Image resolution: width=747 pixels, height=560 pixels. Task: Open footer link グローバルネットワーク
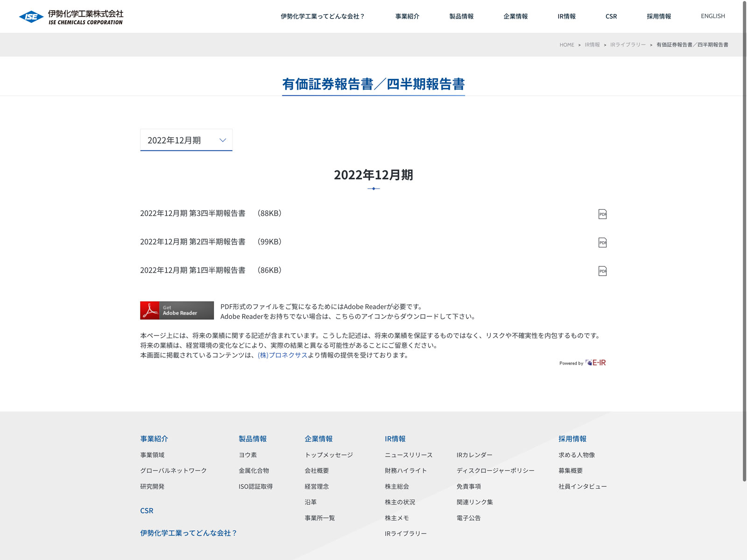point(173,470)
